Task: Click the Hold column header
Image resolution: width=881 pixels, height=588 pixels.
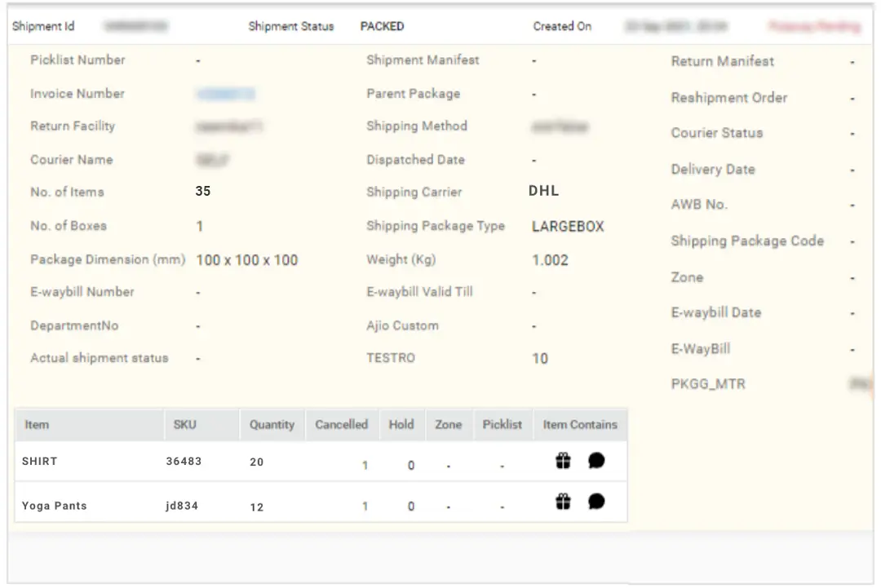Action: (401, 425)
